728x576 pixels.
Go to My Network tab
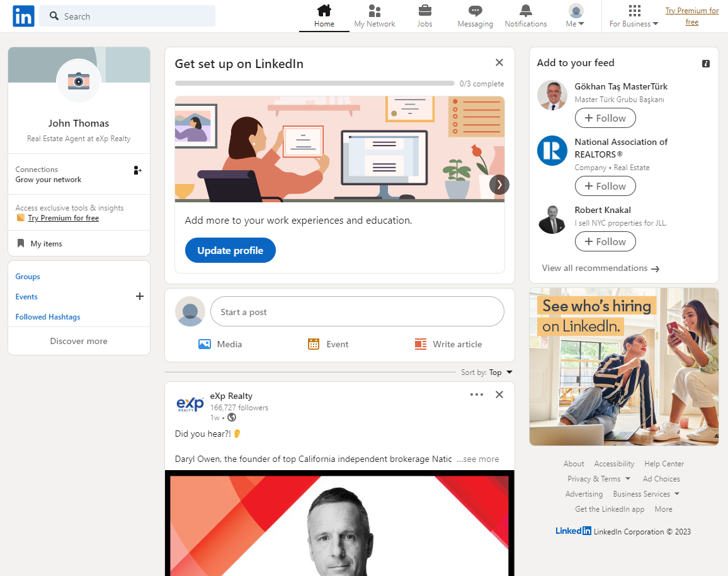[x=375, y=16]
